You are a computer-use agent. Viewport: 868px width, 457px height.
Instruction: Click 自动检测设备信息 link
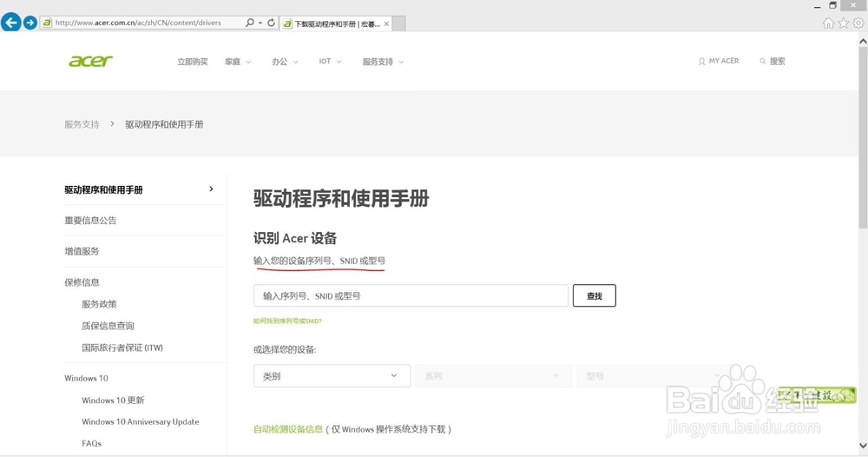click(x=288, y=428)
